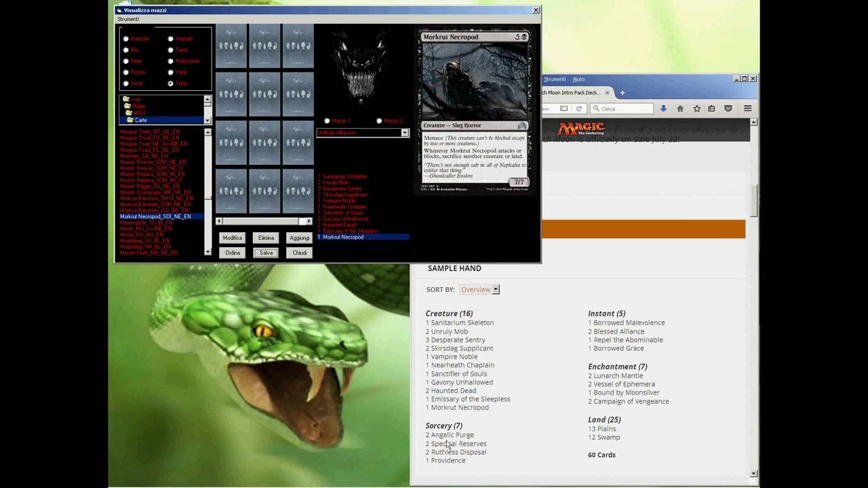Image resolution: width=868 pixels, height=488 pixels.
Task: Choose the Mazzo 1 radio button
Action: coord(327,121)
